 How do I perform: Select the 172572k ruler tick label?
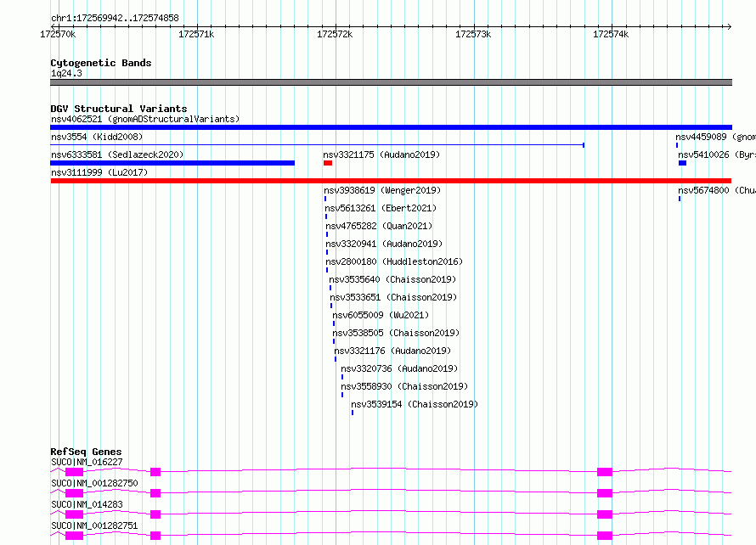(x=335, y=34)
